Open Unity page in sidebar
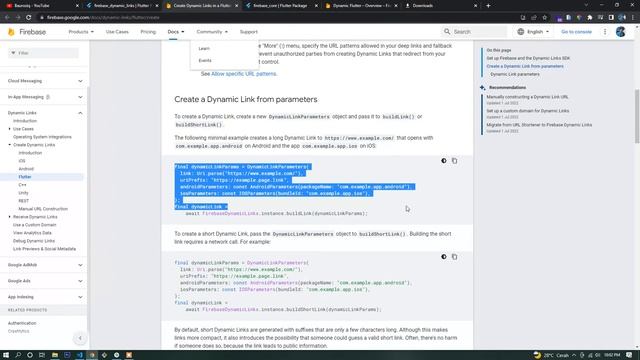Viewport: 640px width, 360px height. 24,193
